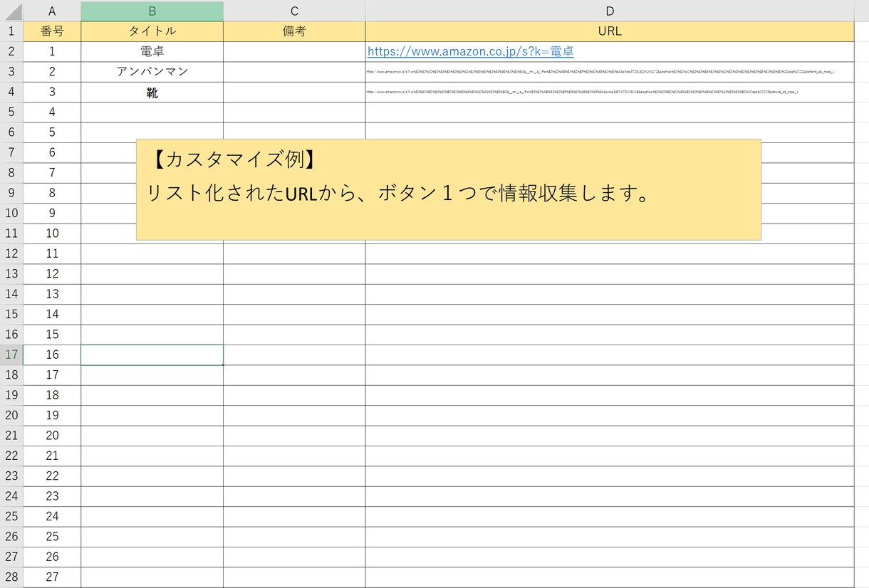This screenshot has width=869, height=588.
Task: Select row header 1
Action: [11, 31]
